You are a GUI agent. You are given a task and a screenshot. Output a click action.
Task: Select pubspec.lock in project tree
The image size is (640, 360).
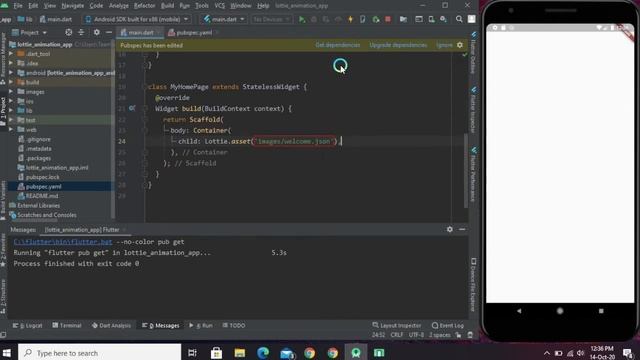(x=42, y=177)
